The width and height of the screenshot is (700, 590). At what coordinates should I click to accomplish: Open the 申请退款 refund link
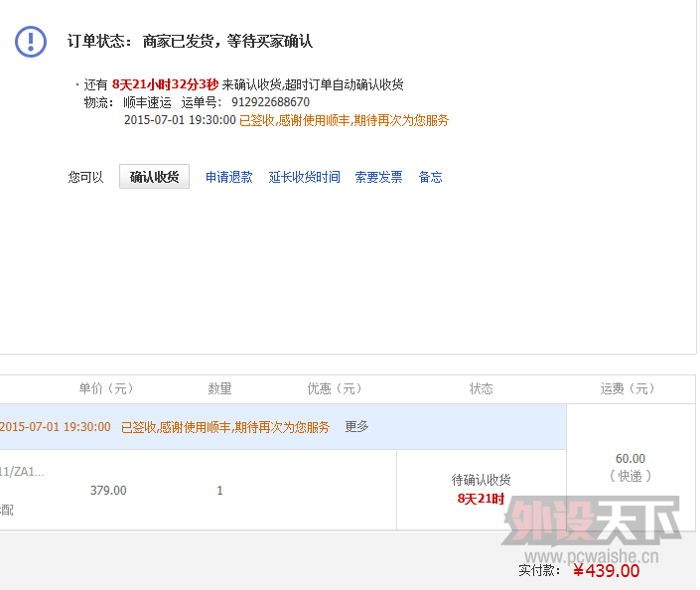point(228,177)
